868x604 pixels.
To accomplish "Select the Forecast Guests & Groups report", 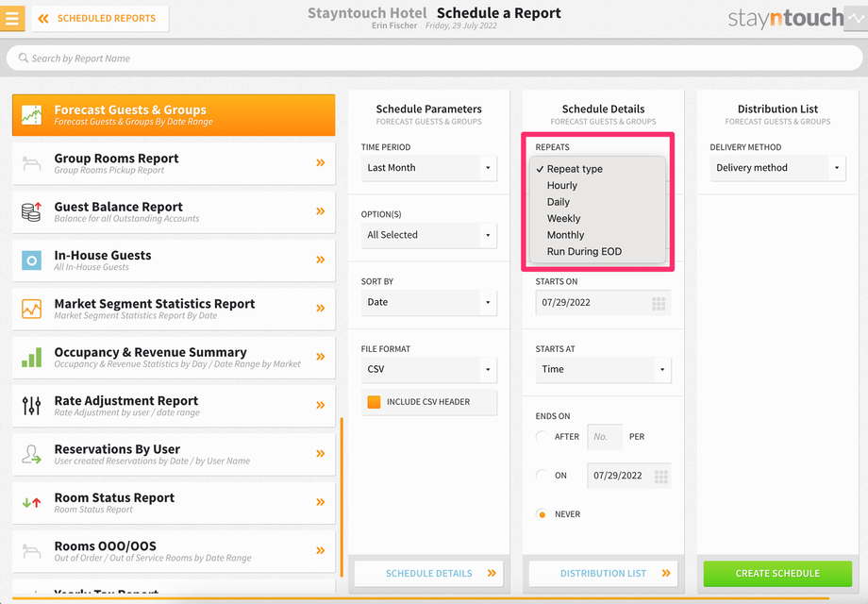I will click(x=174, y=115).
